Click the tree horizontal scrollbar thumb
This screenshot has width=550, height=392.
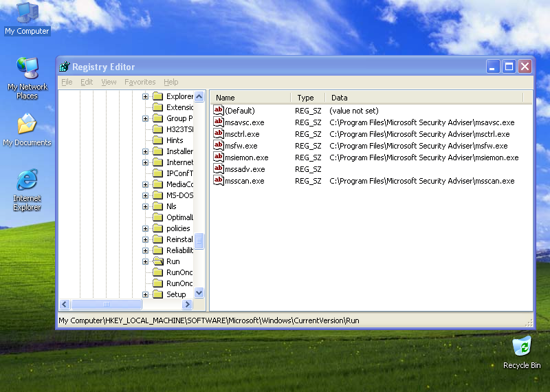[107, 304]
